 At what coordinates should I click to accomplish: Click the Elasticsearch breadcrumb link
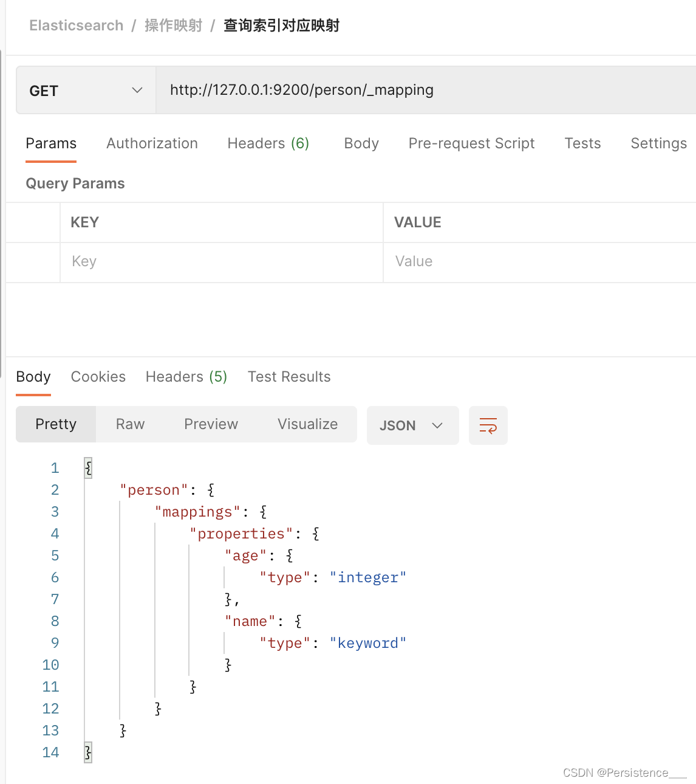pyautogui.click(x=77, y=26)
